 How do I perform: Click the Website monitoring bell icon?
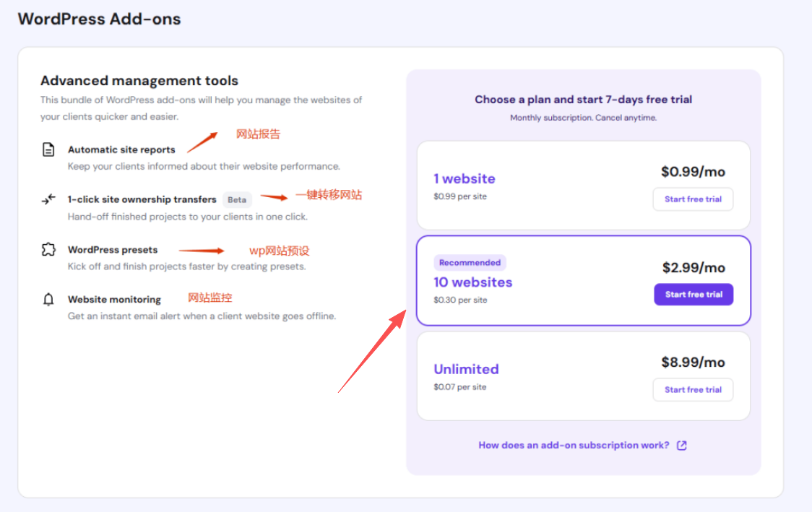point(48,299)
